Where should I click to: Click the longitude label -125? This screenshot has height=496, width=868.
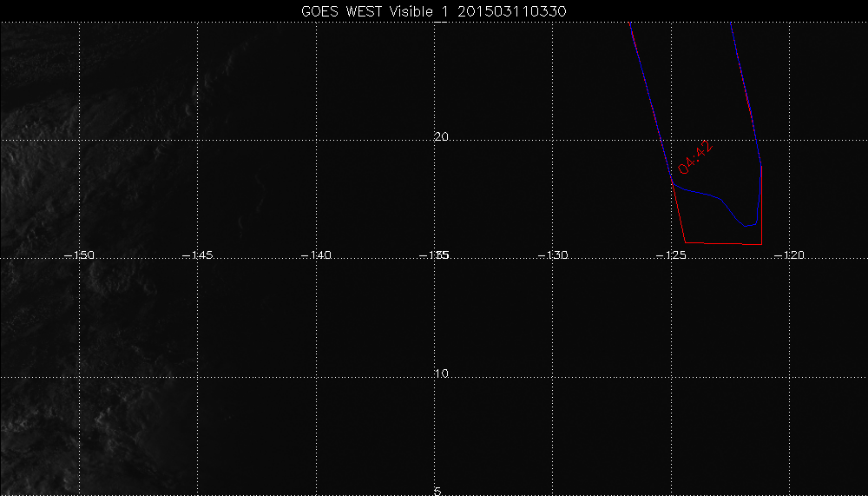pyautogui.click(x=671, y=255)
